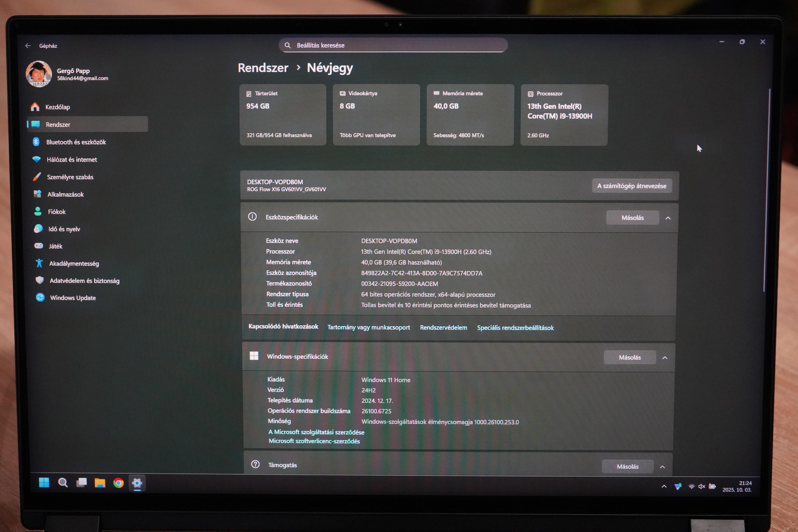The width and height of the screenshot is (798, 532).
Task: Click the Tárterület disk icon in the card
Action: [x=249, y=94]
